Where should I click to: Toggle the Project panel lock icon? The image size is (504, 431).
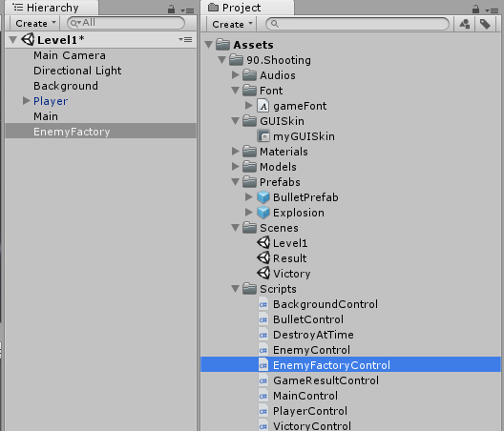[x=475, y=10]
